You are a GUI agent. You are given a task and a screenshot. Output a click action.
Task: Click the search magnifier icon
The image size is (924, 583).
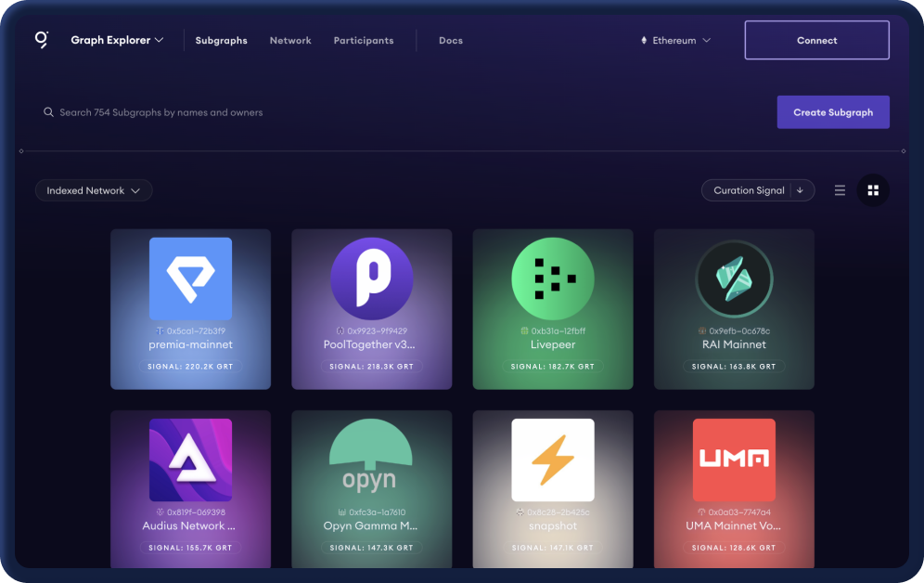click(48, 111)
